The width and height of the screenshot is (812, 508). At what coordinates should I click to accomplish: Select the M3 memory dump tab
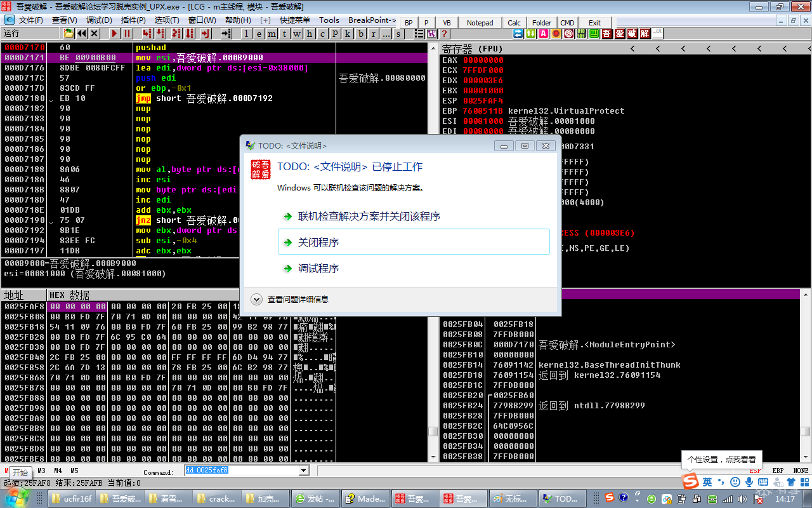tap(41, 471)
